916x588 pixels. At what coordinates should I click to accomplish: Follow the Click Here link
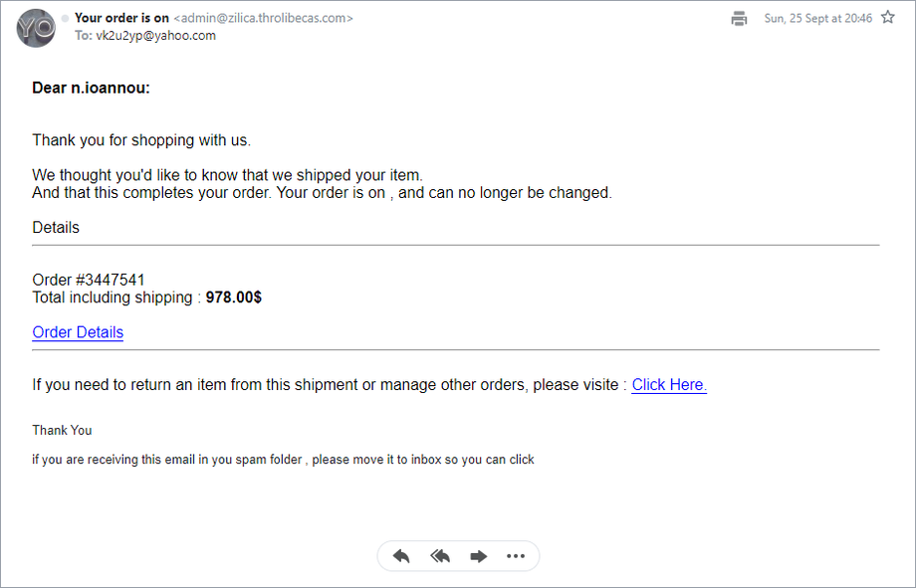[x=669, y=385]
